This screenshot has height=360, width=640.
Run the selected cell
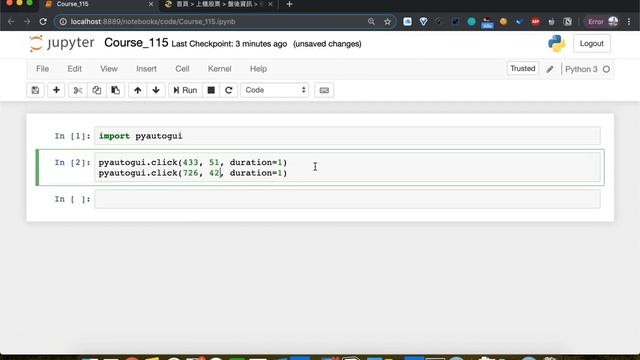tap(185, 90)
